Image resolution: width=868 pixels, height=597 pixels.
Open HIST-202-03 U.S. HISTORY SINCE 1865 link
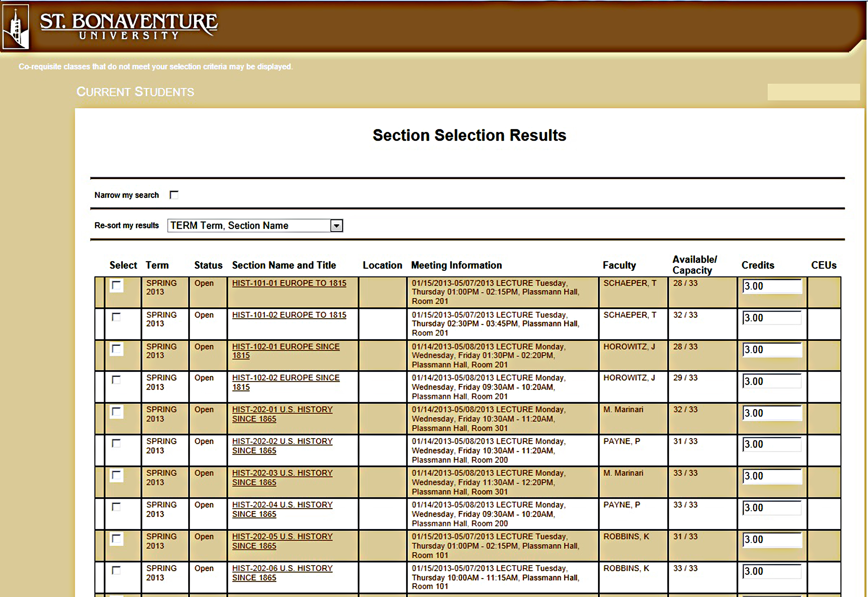pos(282,478)
